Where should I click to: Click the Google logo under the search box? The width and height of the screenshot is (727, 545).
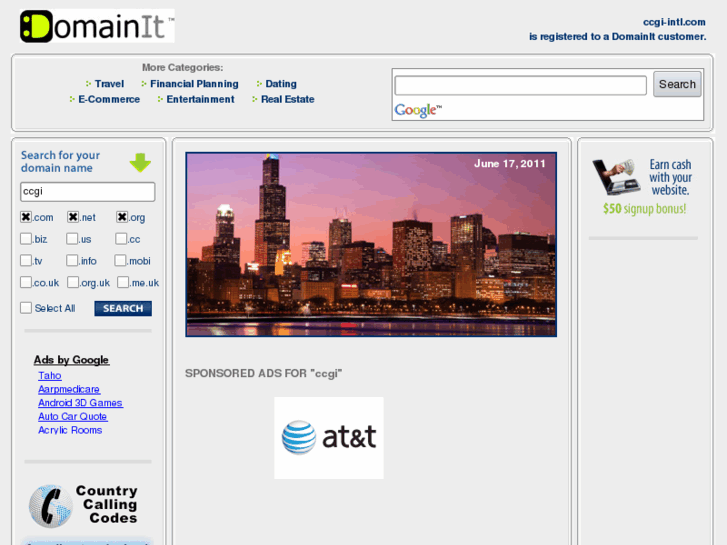pos(418,110)
